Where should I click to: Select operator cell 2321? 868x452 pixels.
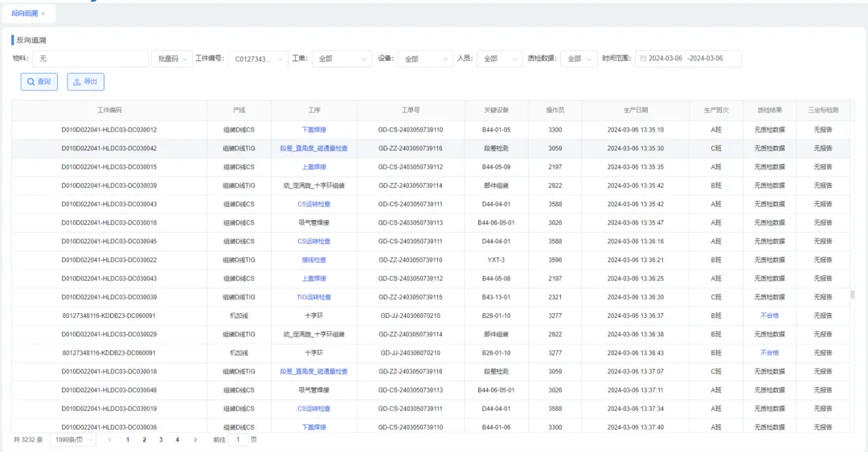pyautogui.click(x=555, y=297)
